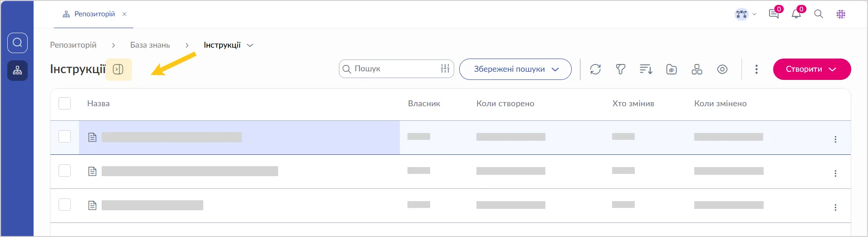Click the sort order icon
The height and width of the screenshot is (237, 868).
tap(646, 69)
